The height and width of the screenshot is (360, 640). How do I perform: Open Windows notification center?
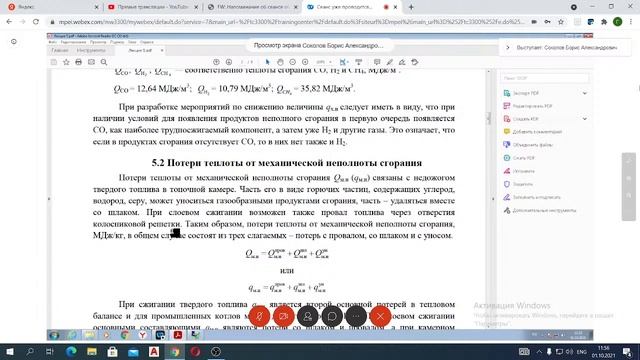[x=627, y=352]
